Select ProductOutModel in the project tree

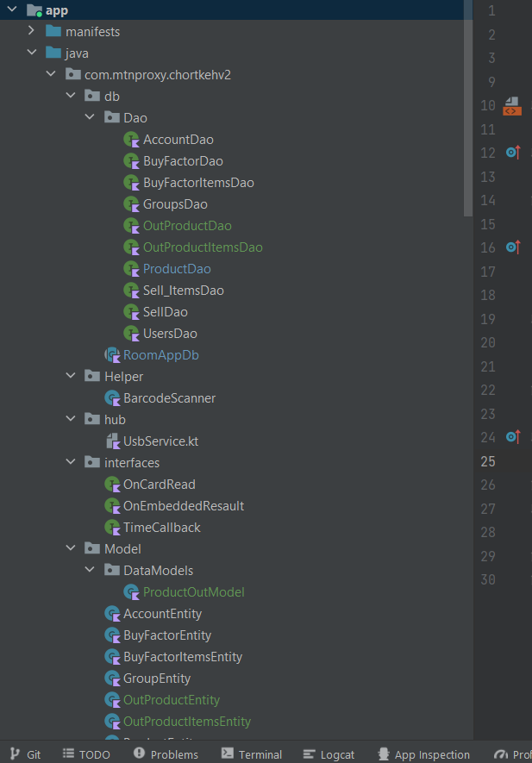coord(193,592)
